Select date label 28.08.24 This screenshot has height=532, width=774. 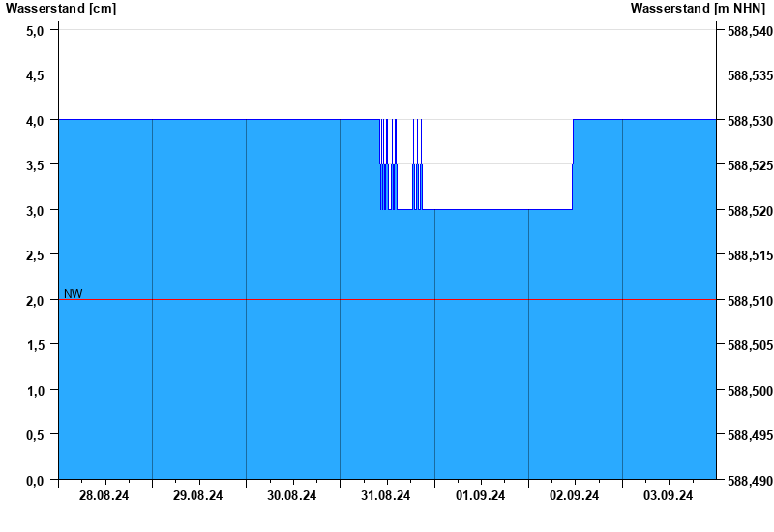point(104,495)
